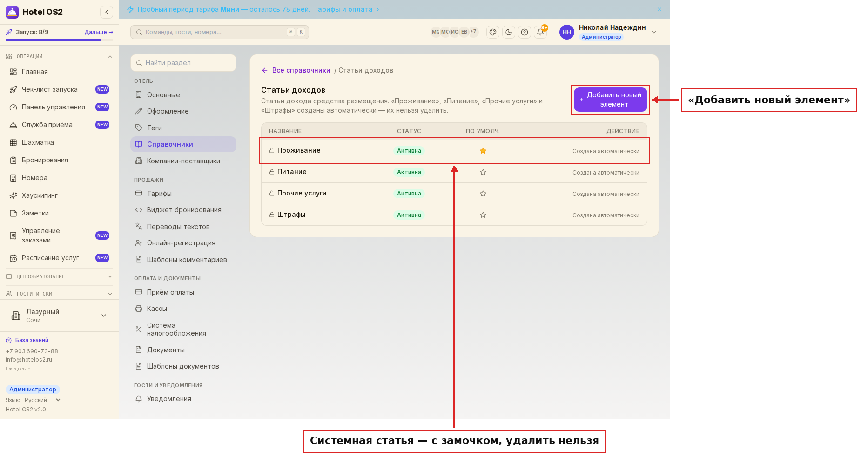Open the user menu chevron
The width and height of the screenshot is (868, 464).
click(654, 32)
